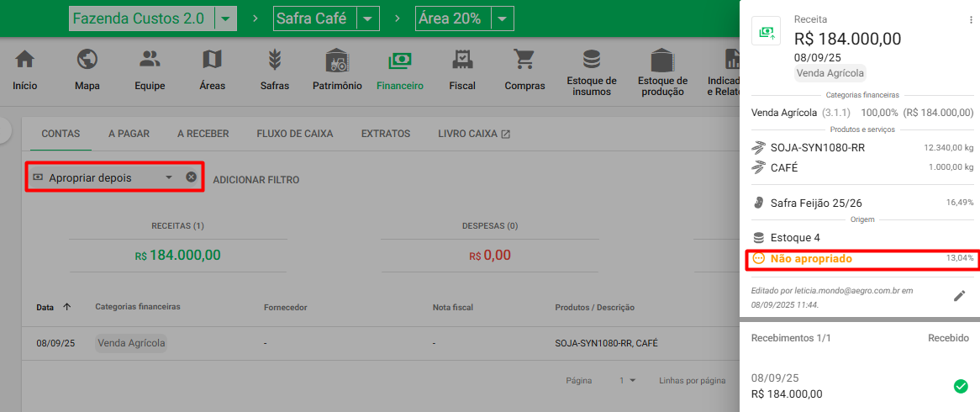980x412 pixels.
Task: Switch to the A PAGAR tab
Action: (129, 134)
